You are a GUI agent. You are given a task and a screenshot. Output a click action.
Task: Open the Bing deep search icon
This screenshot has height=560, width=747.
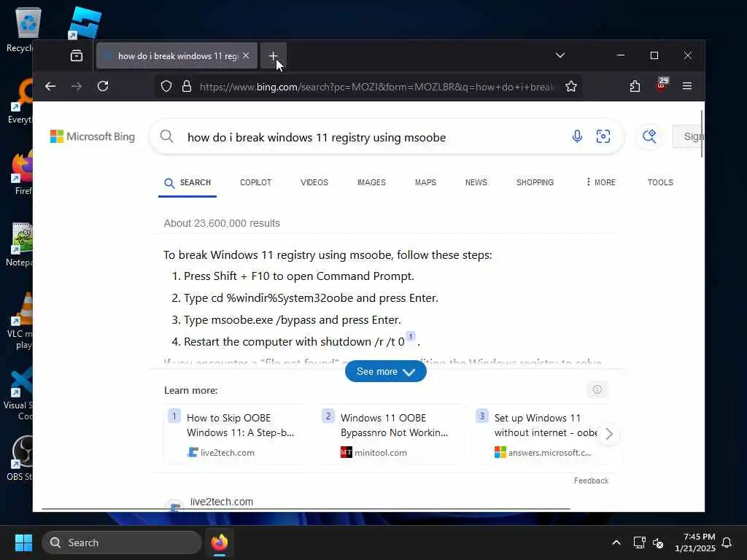pyautogui.click(x=649, y=136)
